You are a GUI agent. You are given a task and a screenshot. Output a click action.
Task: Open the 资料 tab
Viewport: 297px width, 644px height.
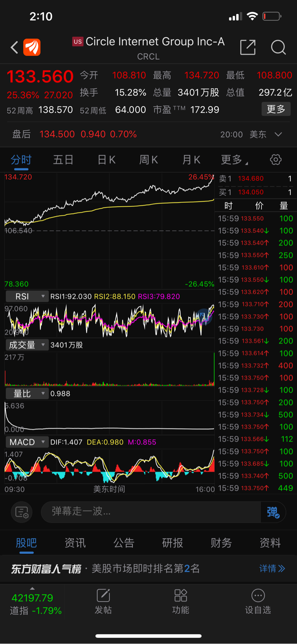pyautogui.click(x=270, y=543)
